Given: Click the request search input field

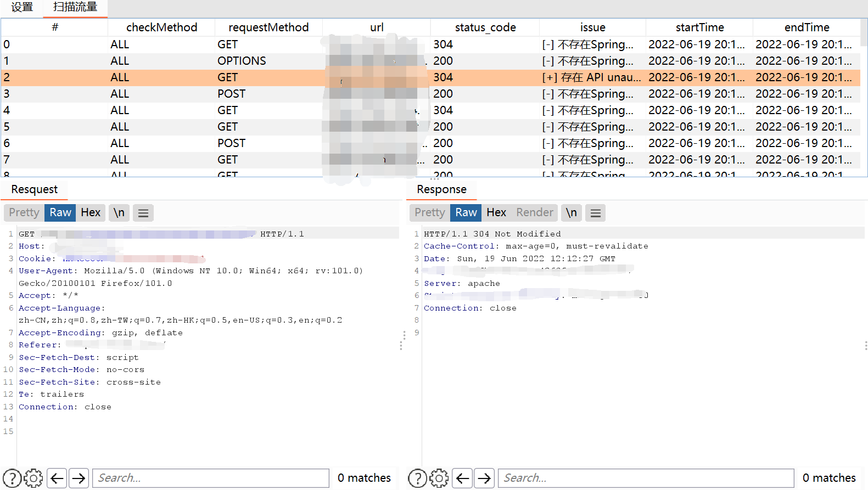Looking at the screenshot, I should [x=211, y=478].
